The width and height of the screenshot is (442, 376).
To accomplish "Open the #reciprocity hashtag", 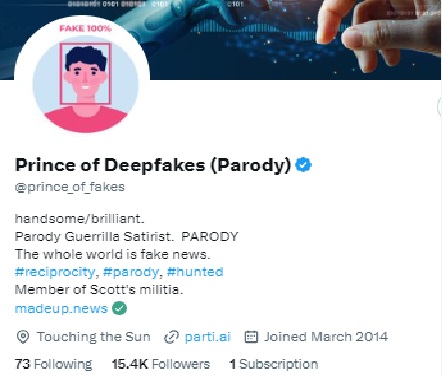I will (55, 272).
